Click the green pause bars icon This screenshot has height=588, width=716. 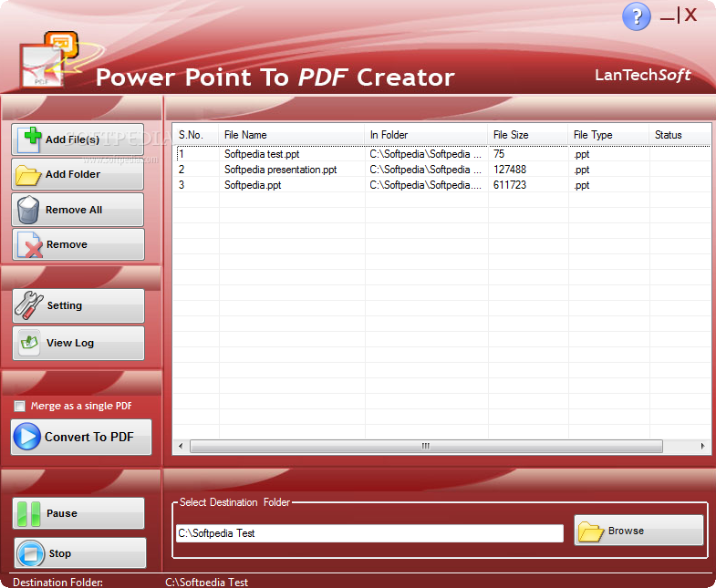tap(28, 513)
